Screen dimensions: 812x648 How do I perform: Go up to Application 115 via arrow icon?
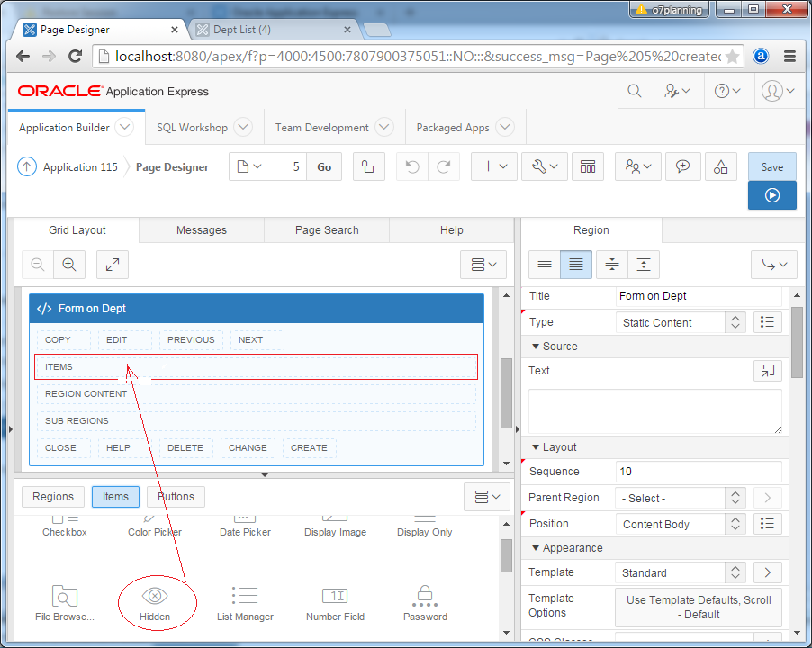[x=27, y=166]
